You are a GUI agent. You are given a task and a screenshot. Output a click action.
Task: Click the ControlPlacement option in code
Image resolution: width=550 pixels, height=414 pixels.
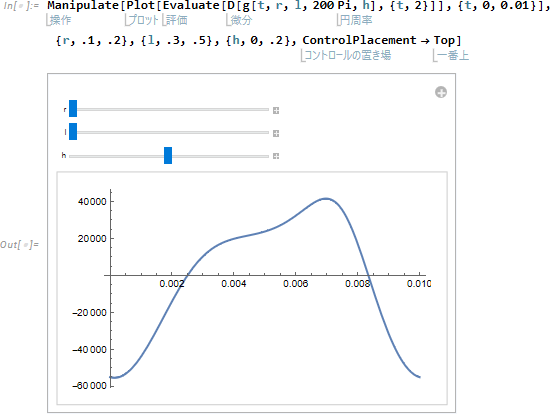point(359,40)
